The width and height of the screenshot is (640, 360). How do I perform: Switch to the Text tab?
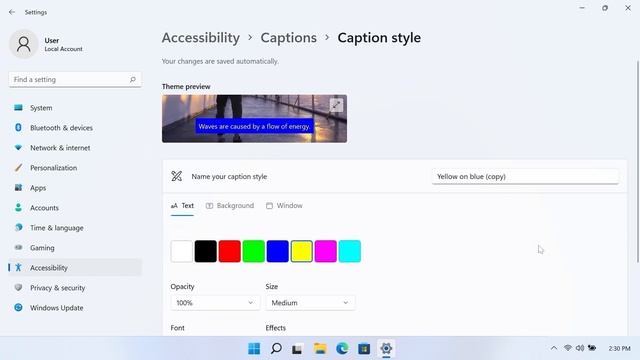tap(182, 206)
